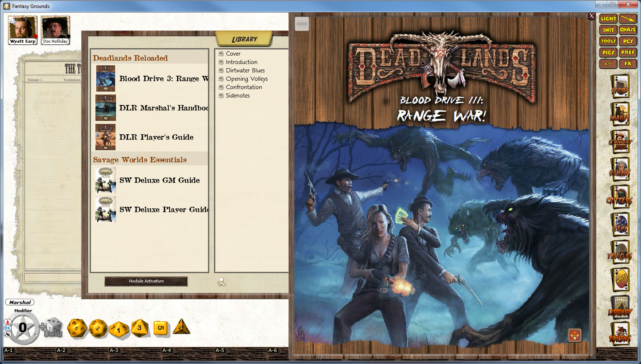Click the yellow 20-sided die

point(77,328)
